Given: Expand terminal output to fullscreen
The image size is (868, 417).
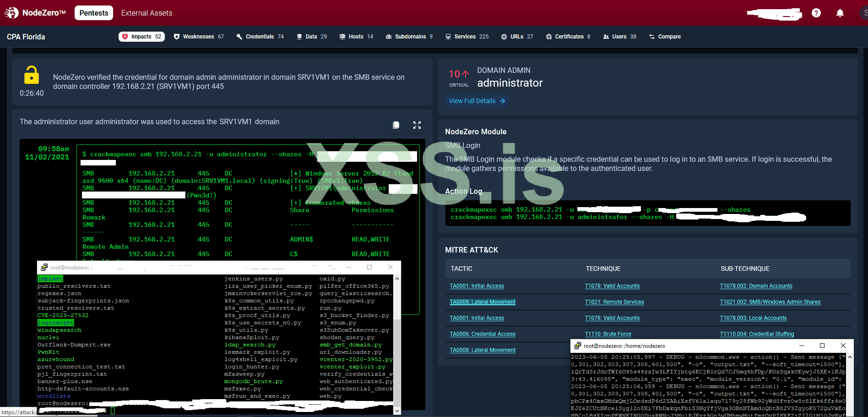Looking at the screenshot, I should [x=417, y=125].
